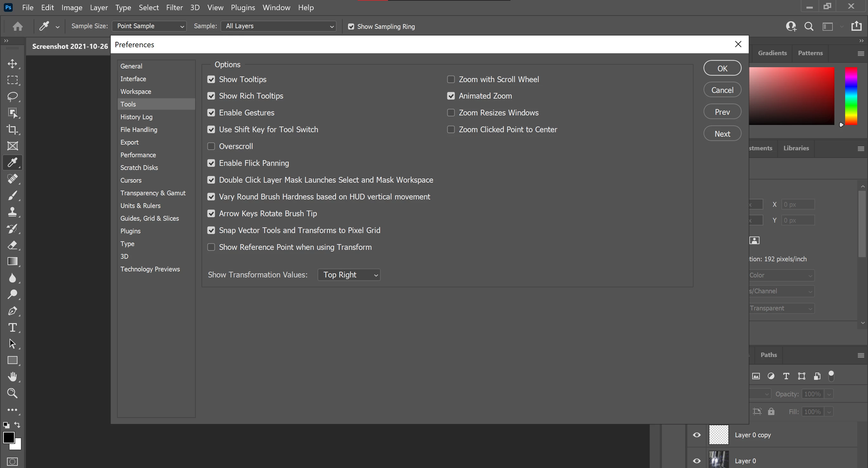Image resolution: width=868 pixels, height=468 pixels.
Task: Select the Horizontal Type tool
Action: (12, 327)
